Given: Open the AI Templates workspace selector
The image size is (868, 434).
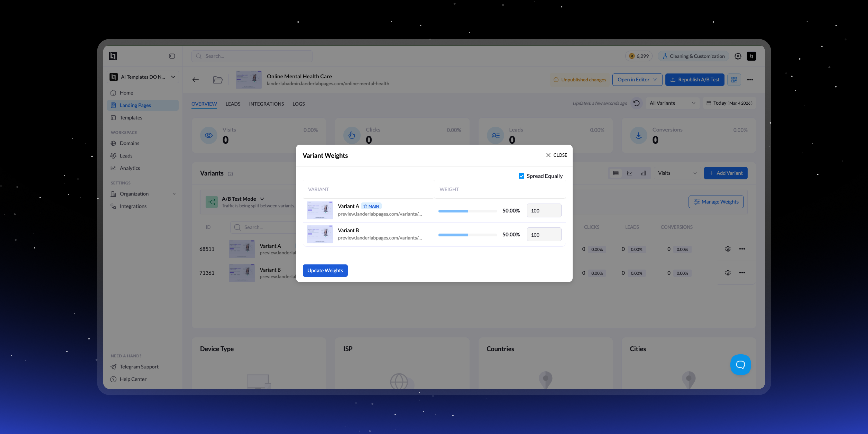Looking at the screenshot, I should (143, 77).
